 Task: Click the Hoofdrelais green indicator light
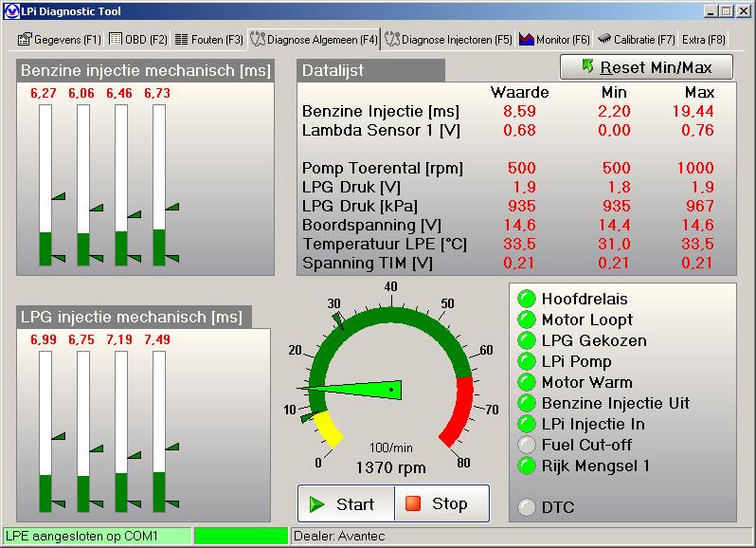click(x=527, y=299)
